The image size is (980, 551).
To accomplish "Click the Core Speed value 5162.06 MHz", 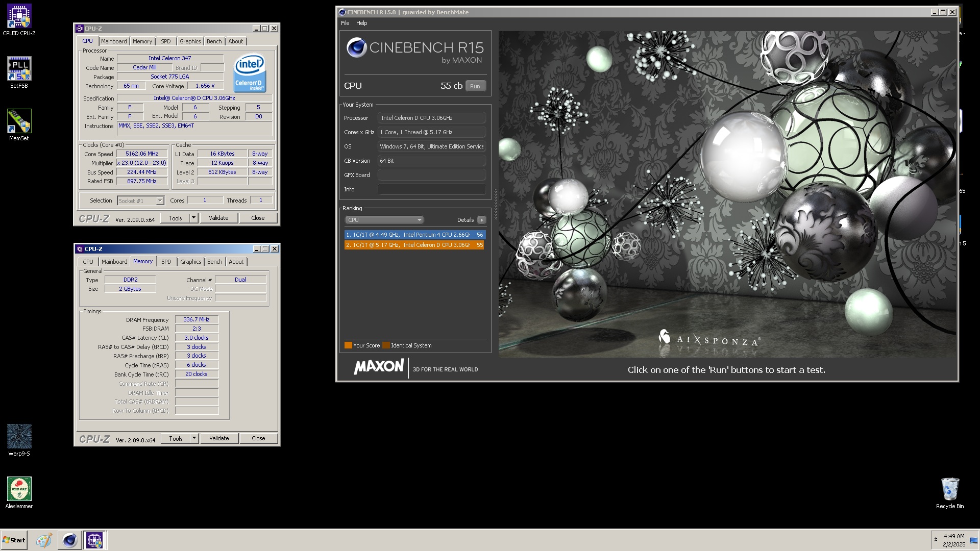I will click(x=142, y=154).
